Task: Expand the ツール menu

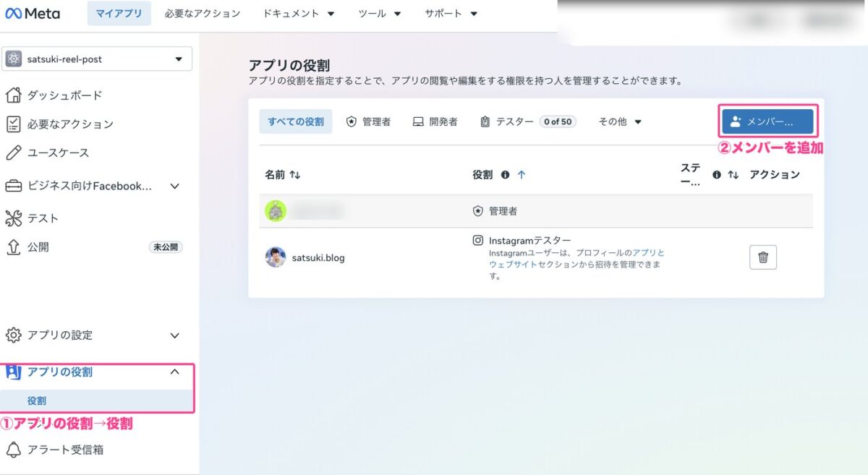Action: click(x=380, y=14)
